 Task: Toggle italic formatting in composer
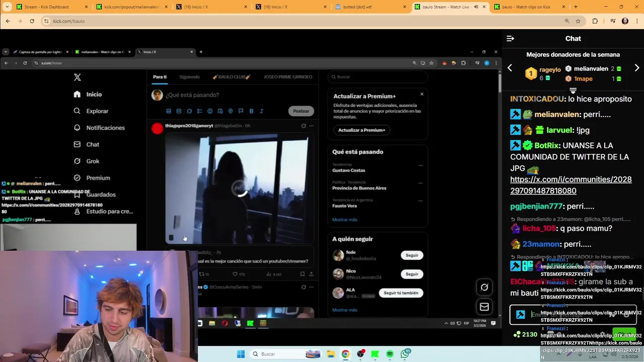point(261,111)
